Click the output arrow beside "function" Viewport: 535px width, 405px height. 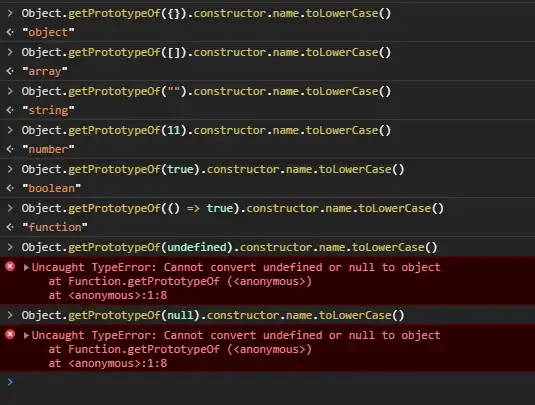point(10,227)
